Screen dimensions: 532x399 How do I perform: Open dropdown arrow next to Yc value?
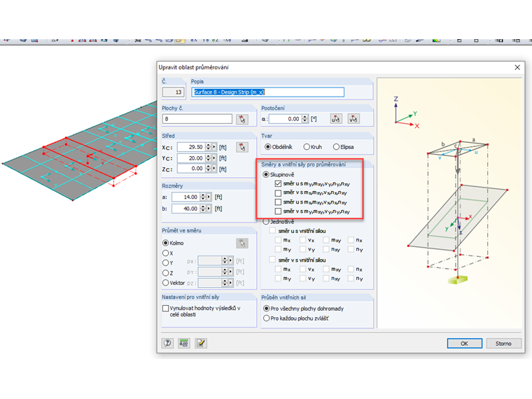[x=213, y=158]
